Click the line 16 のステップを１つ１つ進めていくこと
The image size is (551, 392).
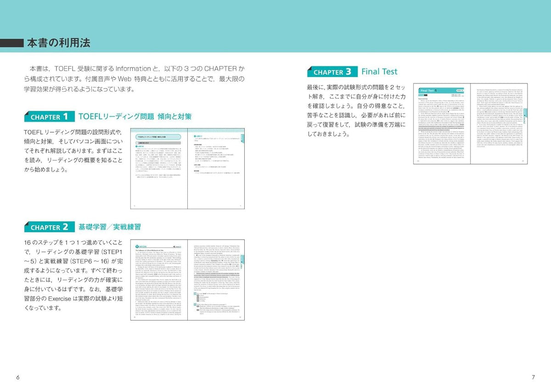73,242
